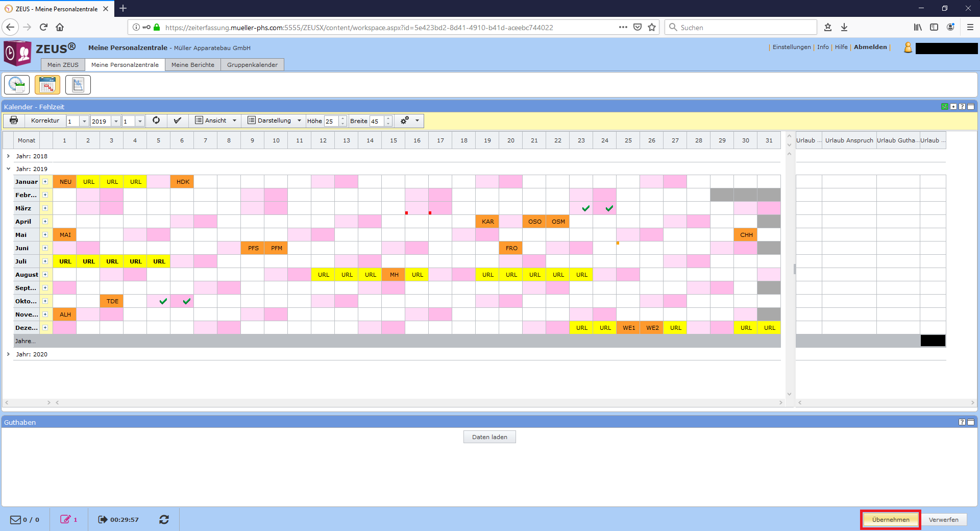Viewport: 980px width, 531px height.
Task: Click the Übernehmen button
Action: pos(890,520)
